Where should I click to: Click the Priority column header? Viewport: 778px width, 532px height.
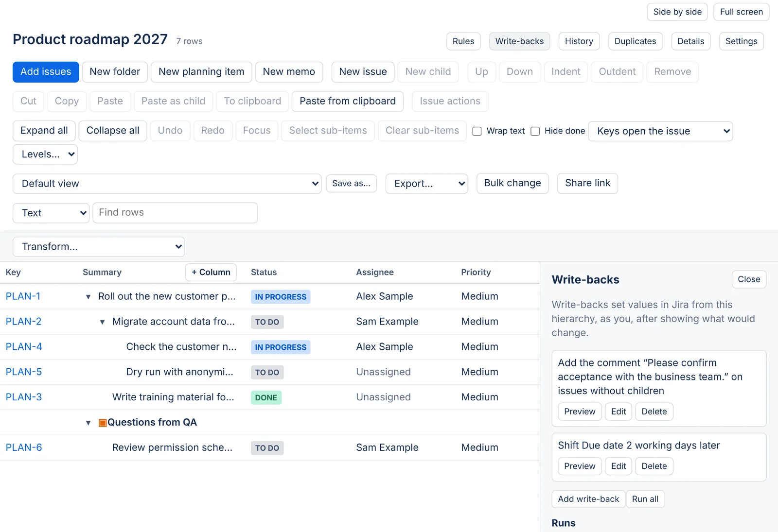(x=476, y=273)
